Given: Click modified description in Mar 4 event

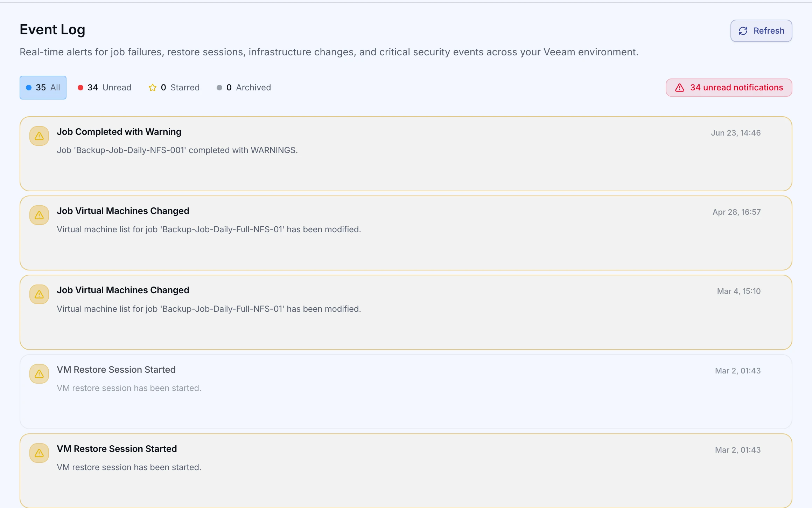Looking at the screenshot, I should (209, 309).
